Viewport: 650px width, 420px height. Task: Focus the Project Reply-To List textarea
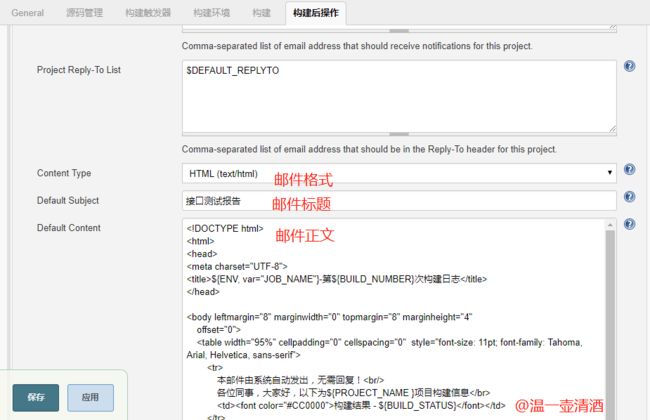tap(399, 97)
